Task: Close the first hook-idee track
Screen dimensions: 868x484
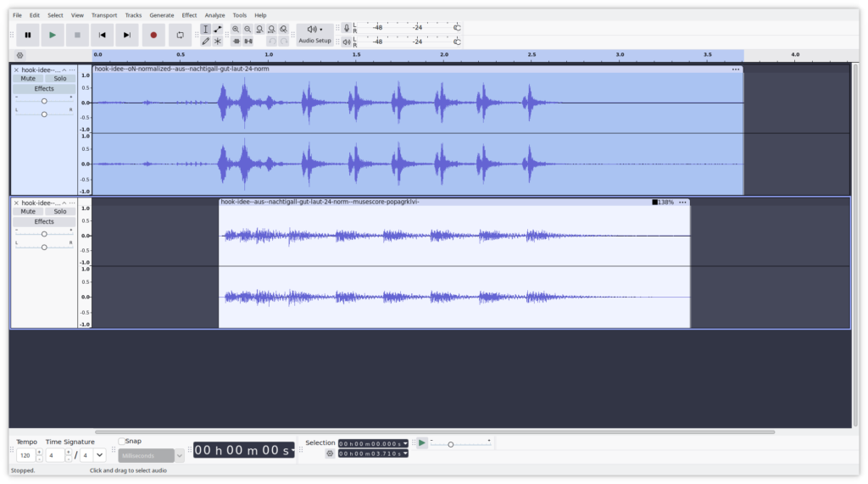Action: click(x=16, y=70)
